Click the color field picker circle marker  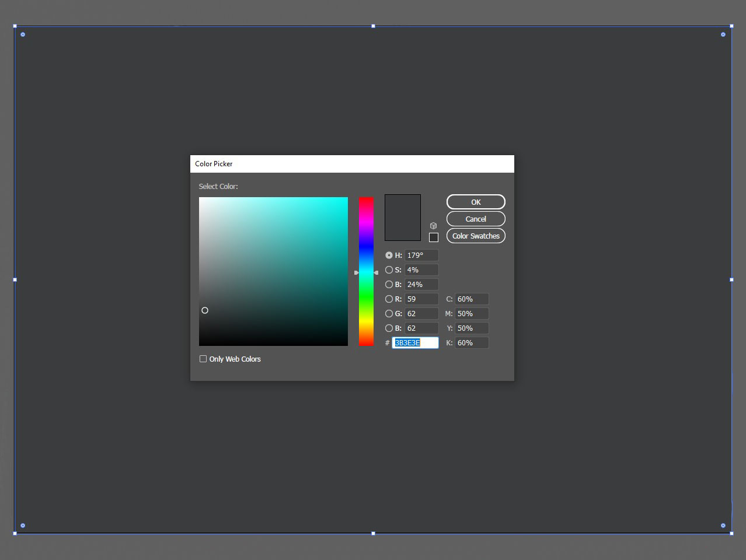tap(205, 310)
